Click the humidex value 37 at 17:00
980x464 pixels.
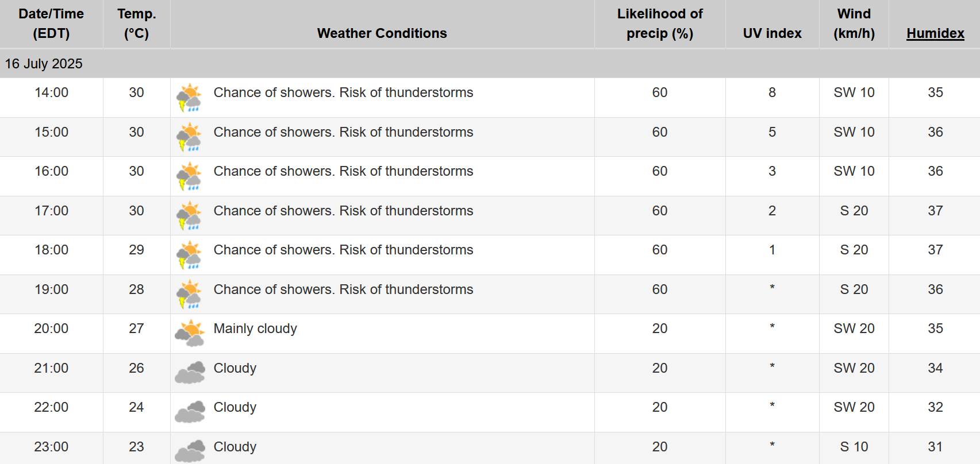point(935,211)
